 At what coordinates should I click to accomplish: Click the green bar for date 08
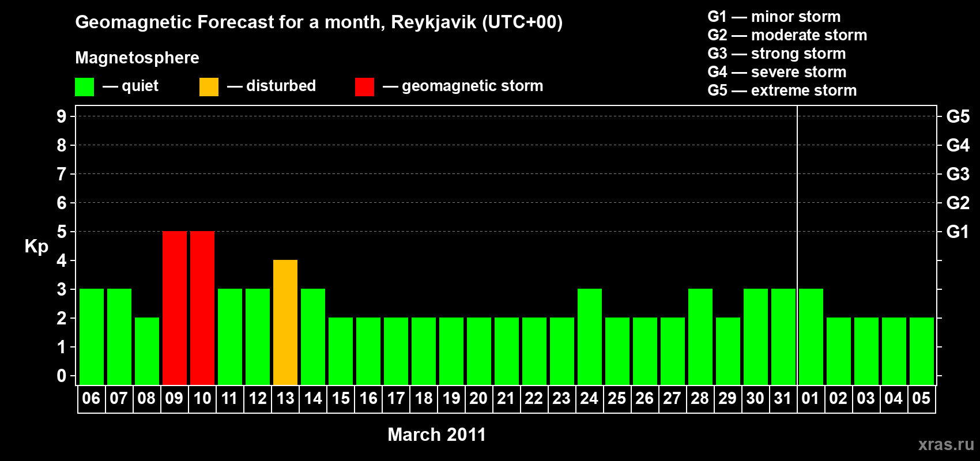point(147,351)
